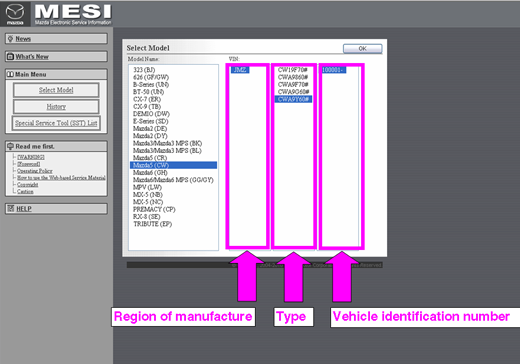The height and width of the screenshot is (364, 520).
Task: Select CX-9 (TB) model
Action: click(147, 106)
